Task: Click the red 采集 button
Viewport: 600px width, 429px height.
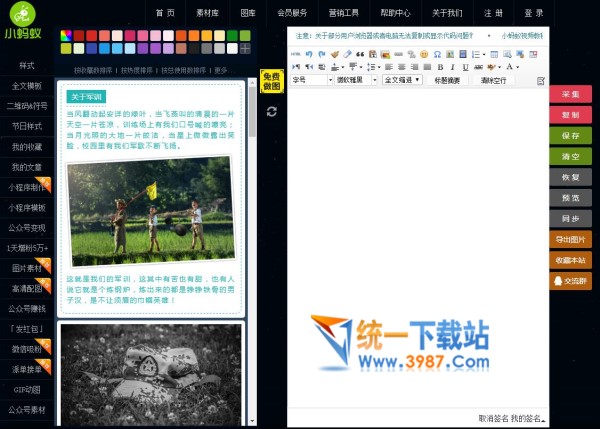Action: 571,95
